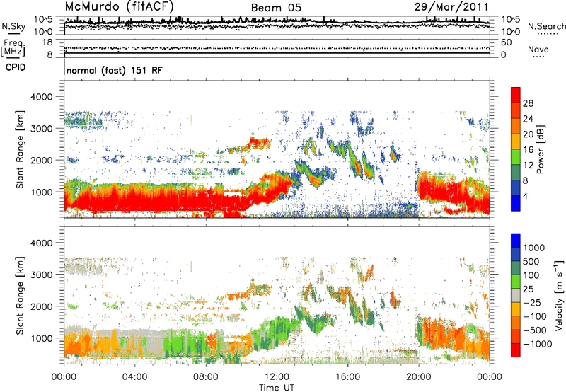Click the 'normal (fast) 151 RF' text
Screen dimensions: 566x392
click(115, 70)
